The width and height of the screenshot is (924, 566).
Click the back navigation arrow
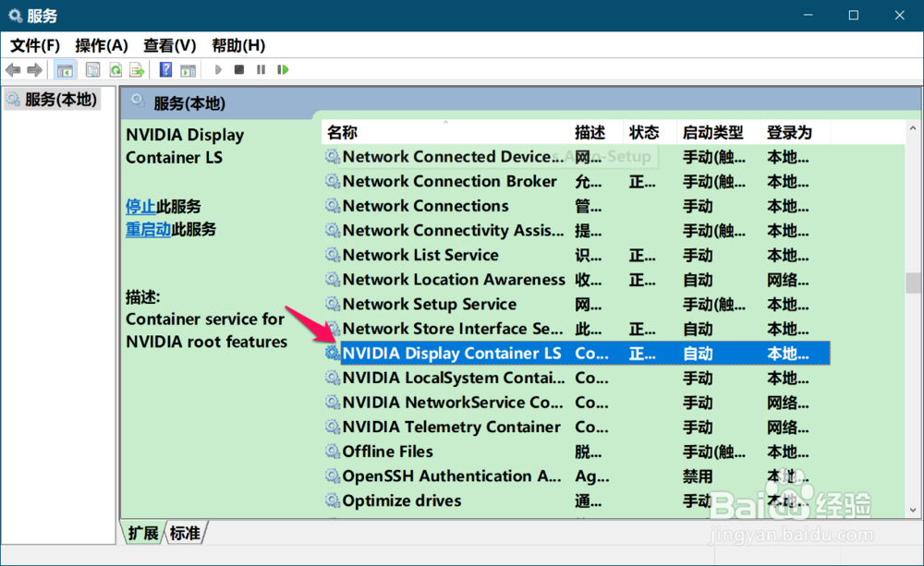click(x=12, y=69)
